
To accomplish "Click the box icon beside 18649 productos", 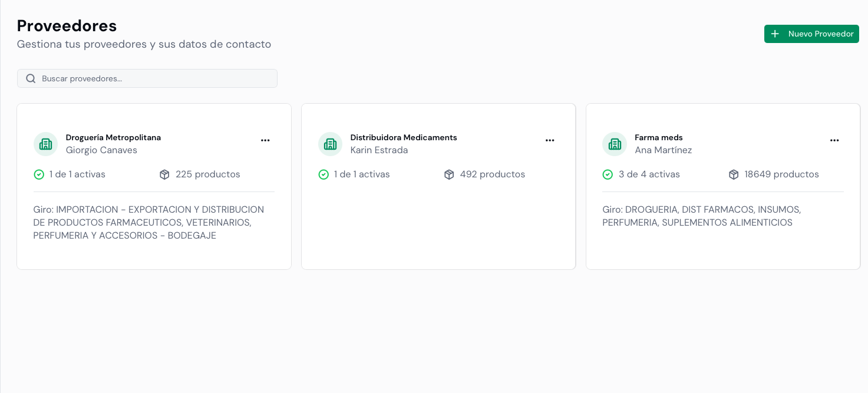I will click(734, 174).
